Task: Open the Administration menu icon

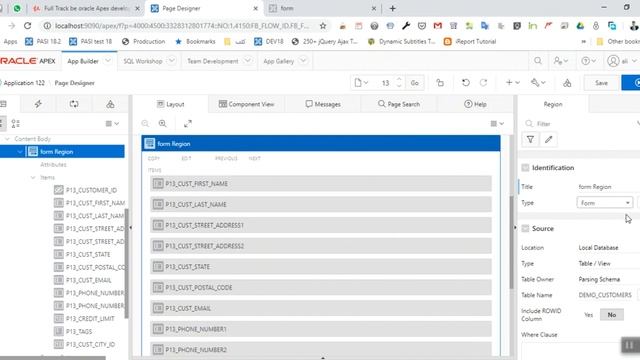Action: pyautogui.click(x=560, y=61)
